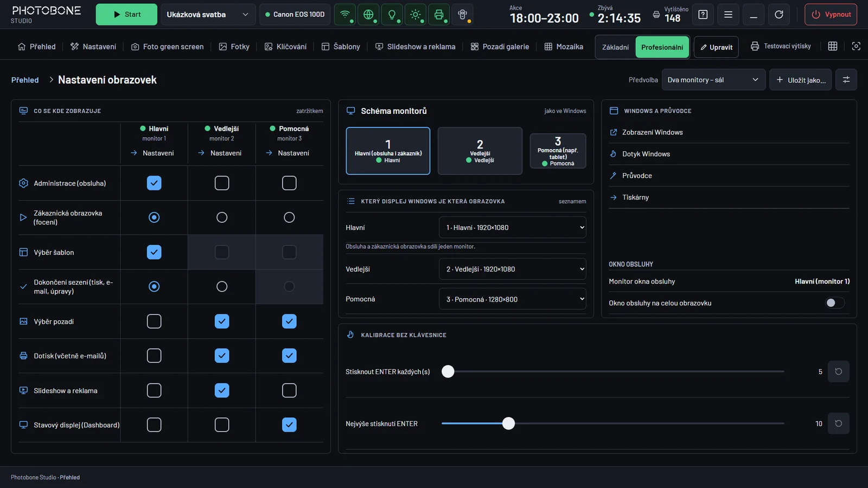Click the Wi-Fi status icon in top bar
The image size is (868, 488).
(x=344, y=15)
